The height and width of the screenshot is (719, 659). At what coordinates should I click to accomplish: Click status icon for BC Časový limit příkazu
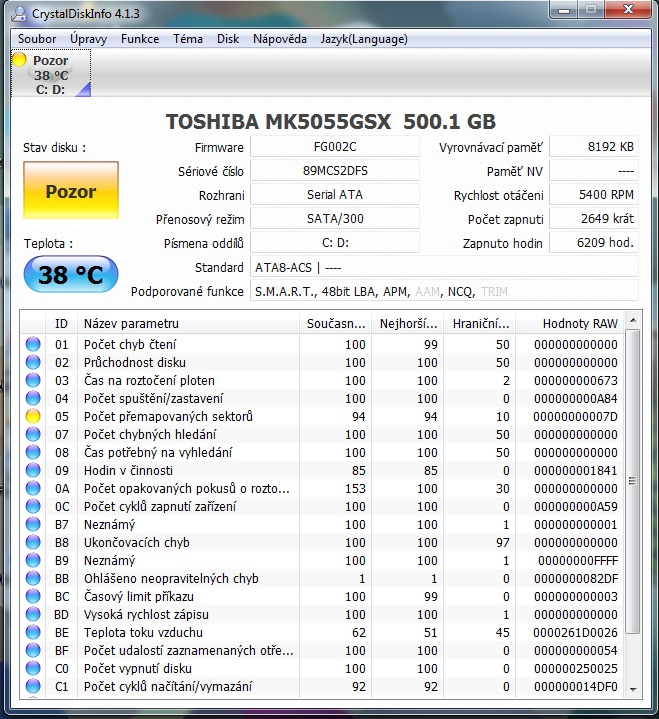33,596
